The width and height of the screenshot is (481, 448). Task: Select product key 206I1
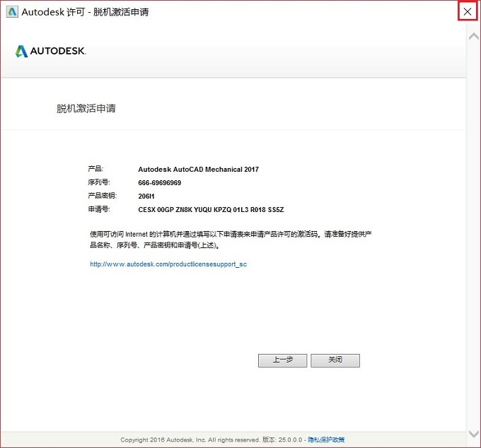click(146, 196)
